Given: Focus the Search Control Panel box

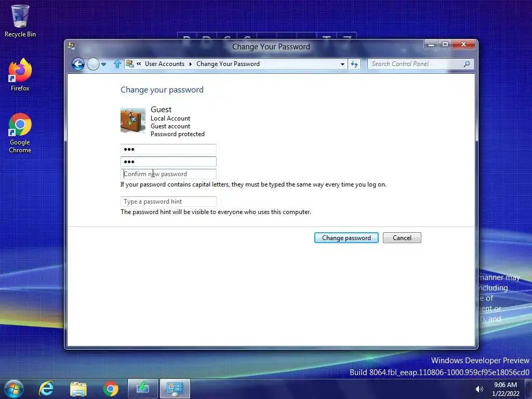Looking at the screenshot, I should point(420,64).
